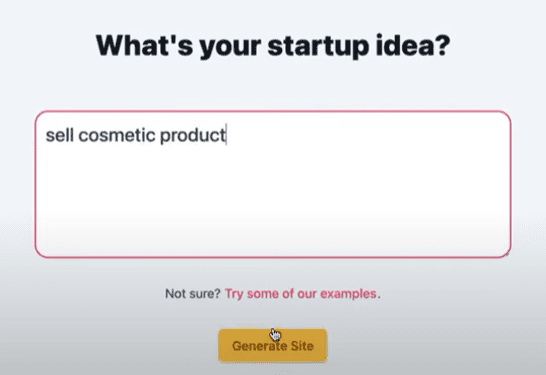Place cursor after the word 'product'
Screen dimensions: 546x375
point(226,135)
